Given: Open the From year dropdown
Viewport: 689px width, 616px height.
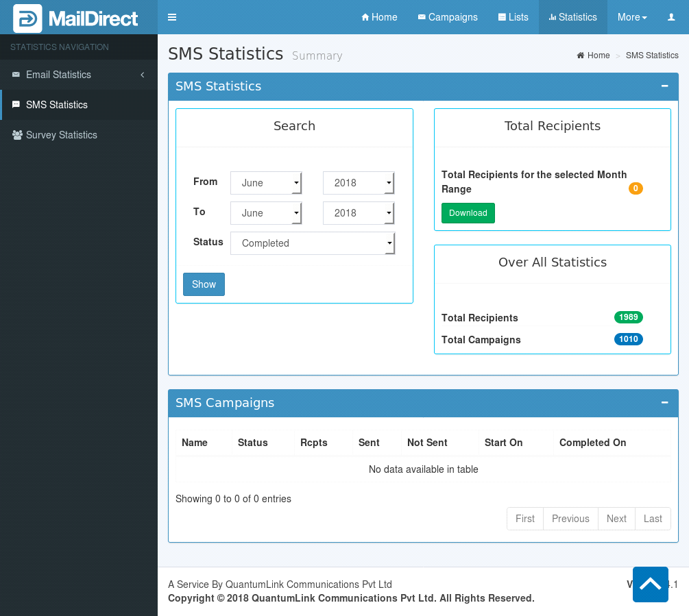Looking at the screenshot, I should tap(359, 183).
